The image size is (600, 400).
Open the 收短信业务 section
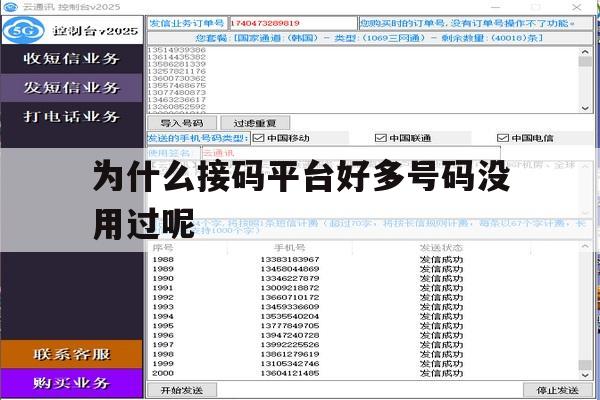(72, 59)
